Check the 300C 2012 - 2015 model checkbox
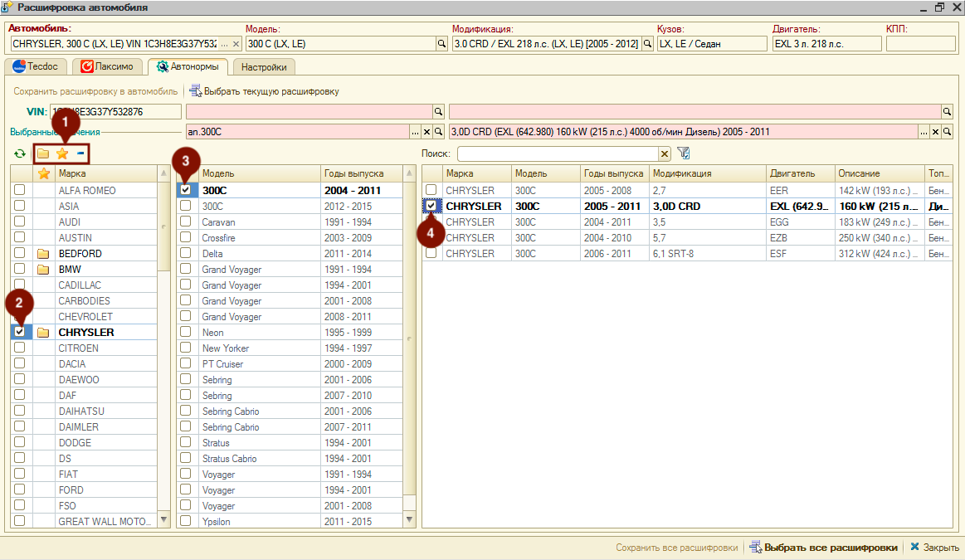Screen dimensions: 965x560 (x=185, y=206)
